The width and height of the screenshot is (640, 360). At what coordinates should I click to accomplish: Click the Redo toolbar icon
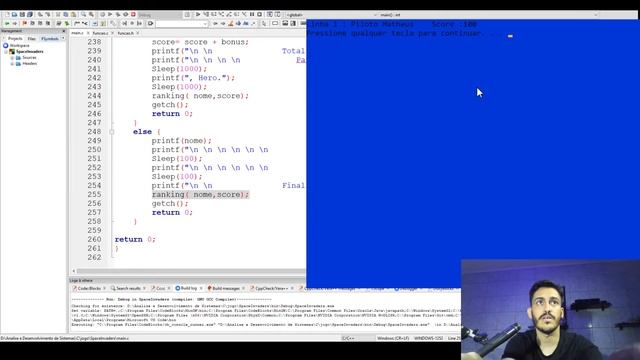click(x=48, y=14)
